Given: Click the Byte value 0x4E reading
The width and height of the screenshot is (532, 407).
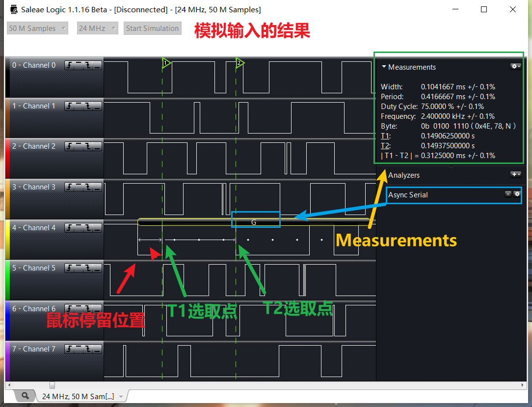Looking at the screenshot, I should point(468,126).
